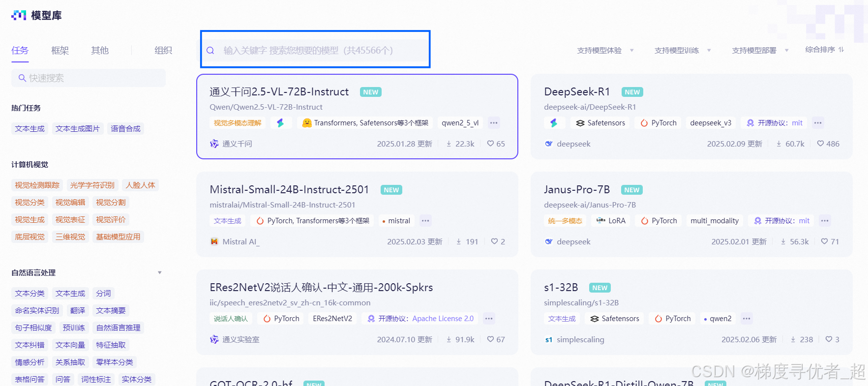The height and width of the screenshot is (386, 868).
Task: Select the 视觉检测跟踪 task tag
Action: (37, 185)
